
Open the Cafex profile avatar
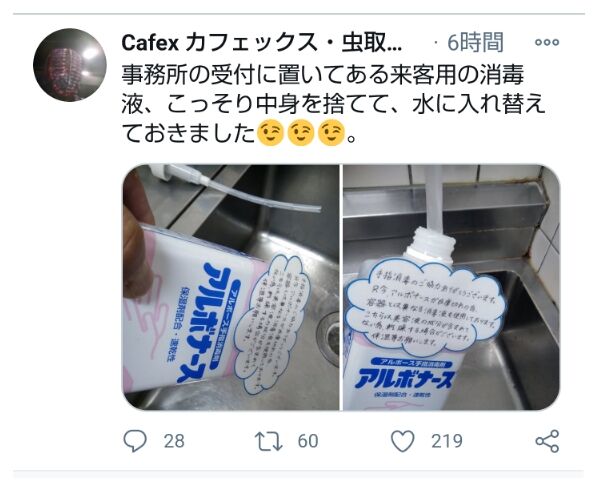70,65
